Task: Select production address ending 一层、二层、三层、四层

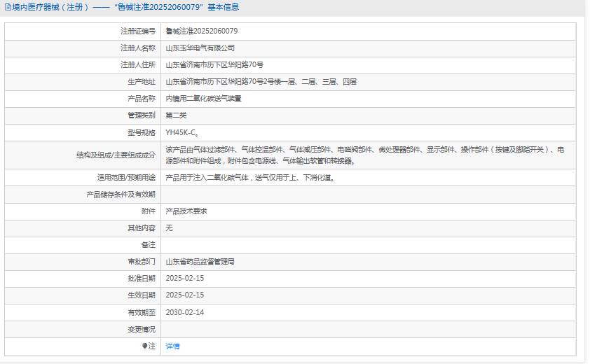Action: 261,82
